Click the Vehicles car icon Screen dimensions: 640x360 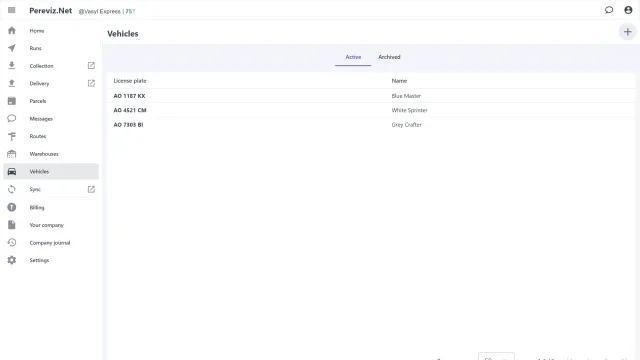click(x=12, y=171)
